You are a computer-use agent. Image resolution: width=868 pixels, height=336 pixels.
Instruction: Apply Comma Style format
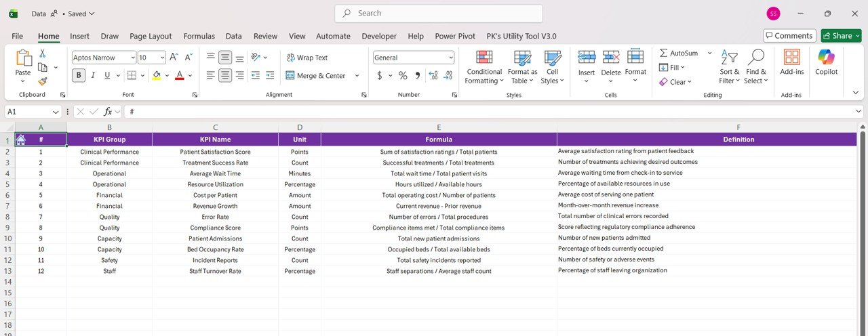(417, 76)
